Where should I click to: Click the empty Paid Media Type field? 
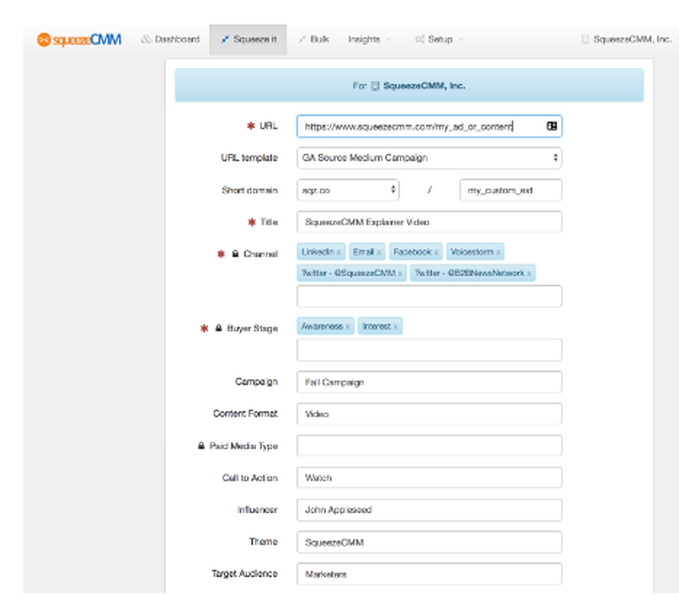[x=429, y=446]
